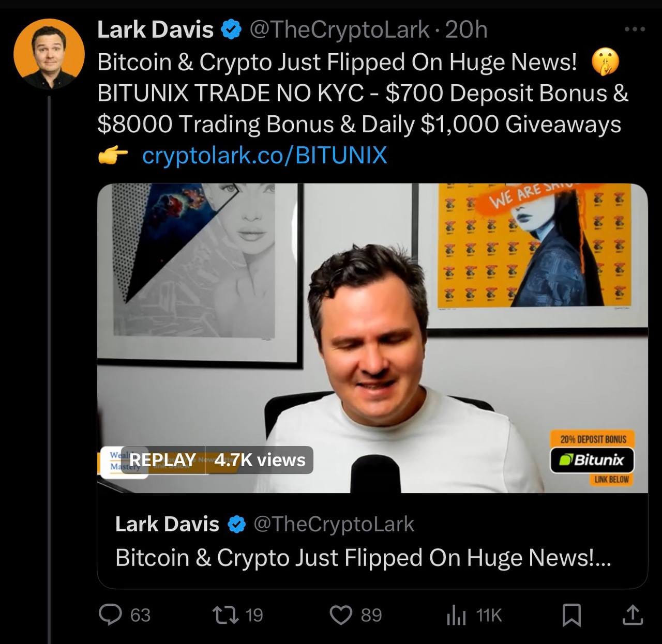Click the 4.7K views label

pos(260,460)
